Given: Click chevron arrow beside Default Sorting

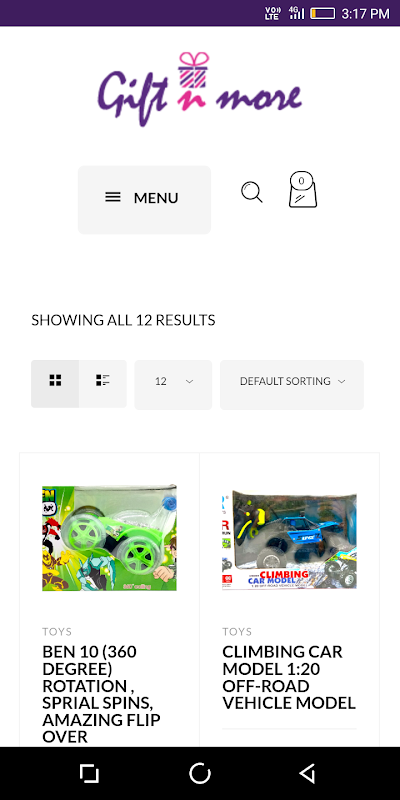Looking at the screenshot, I should tap(342, 382).
